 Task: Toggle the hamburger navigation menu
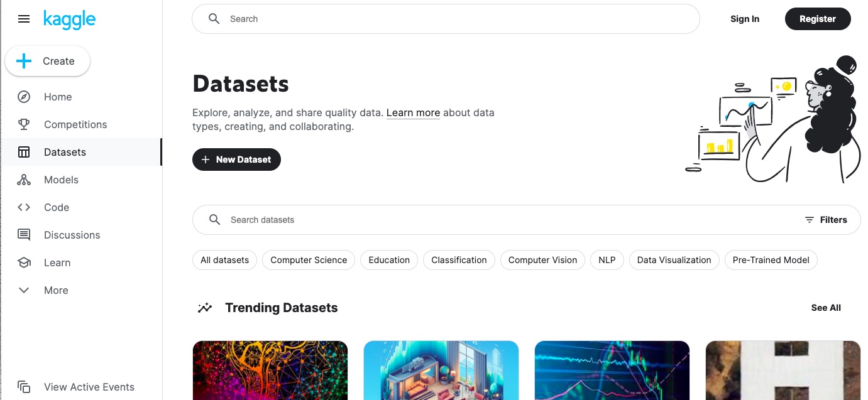tap(24, 19)
